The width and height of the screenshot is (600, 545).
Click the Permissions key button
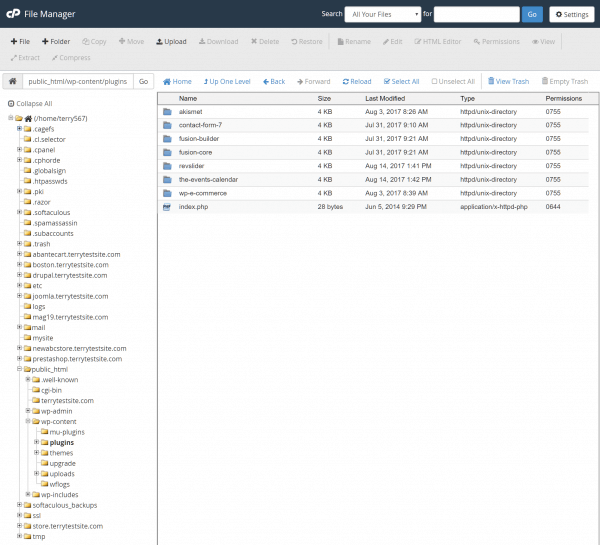point(496,41)
